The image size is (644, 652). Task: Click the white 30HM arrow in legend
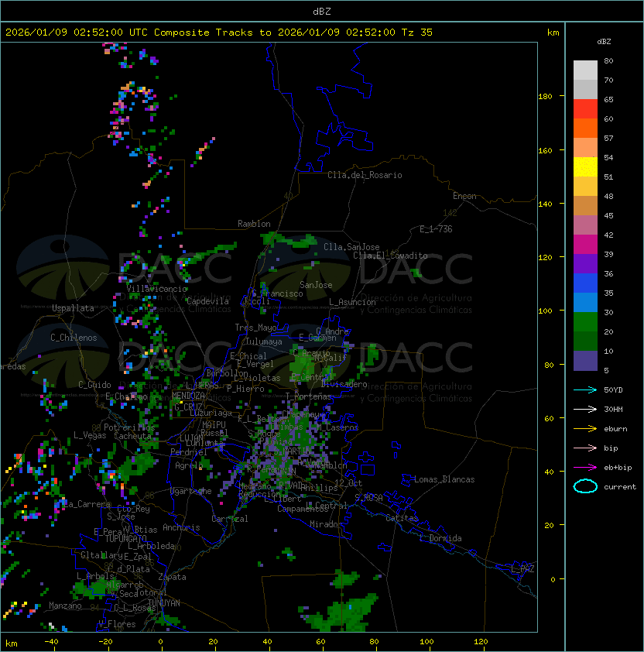click(585, 409)
